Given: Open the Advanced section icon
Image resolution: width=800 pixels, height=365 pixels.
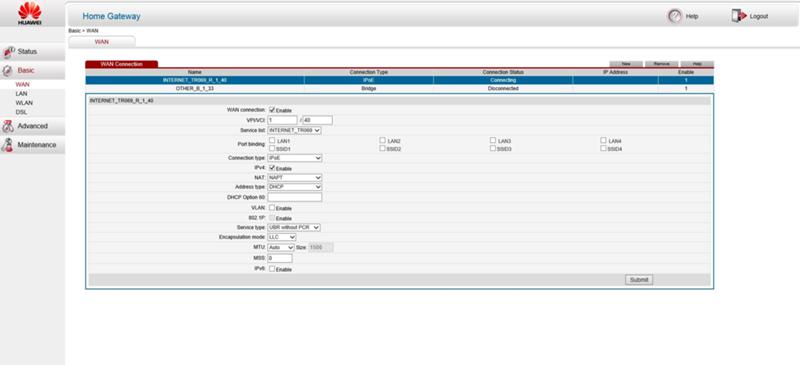Looking at the screenshot, I should tap(8, 126).
